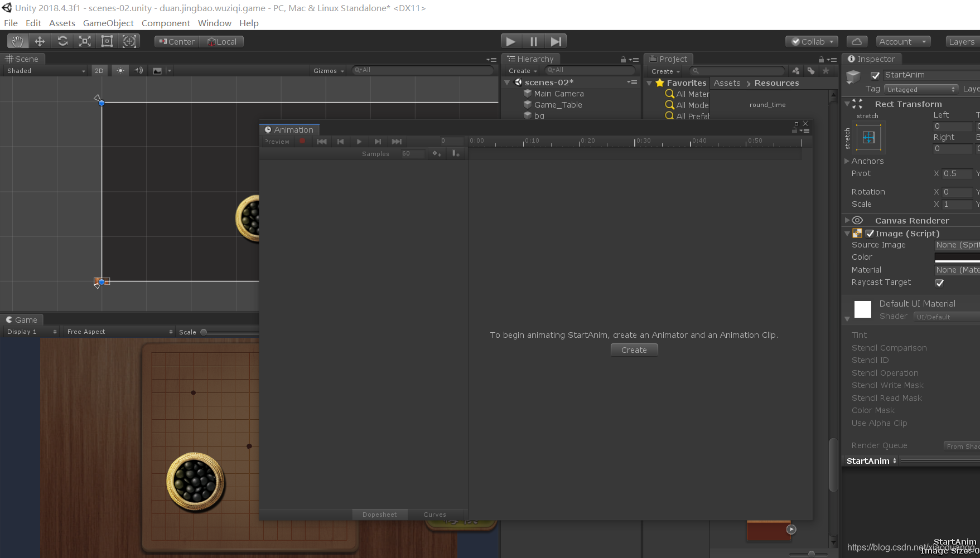Select the round_time asset

(x=767, y=105)
